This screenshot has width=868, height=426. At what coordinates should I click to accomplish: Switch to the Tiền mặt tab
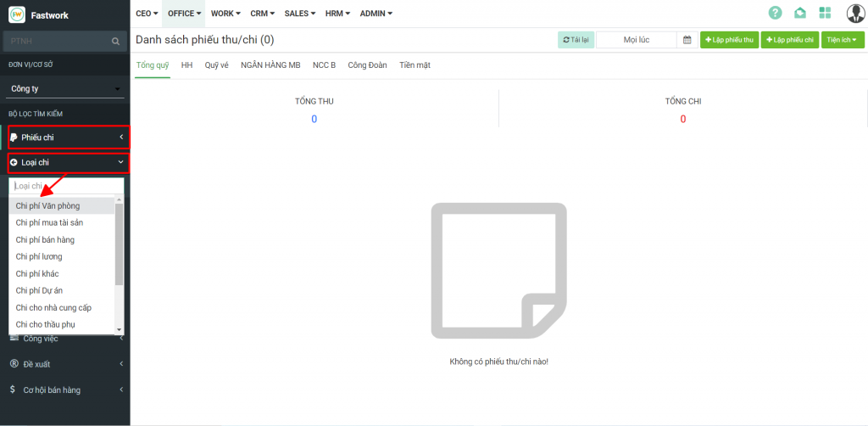coord(415,64)
